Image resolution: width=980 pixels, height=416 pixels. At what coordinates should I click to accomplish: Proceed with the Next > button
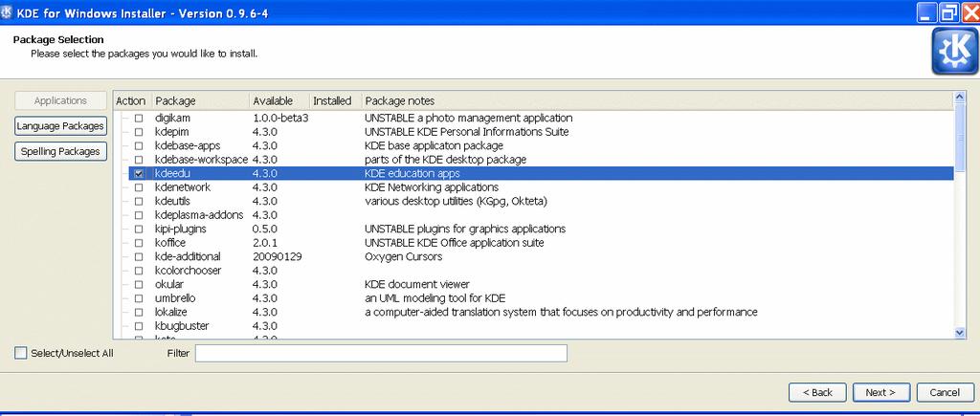pyautogui.click(x=880, y=392)
